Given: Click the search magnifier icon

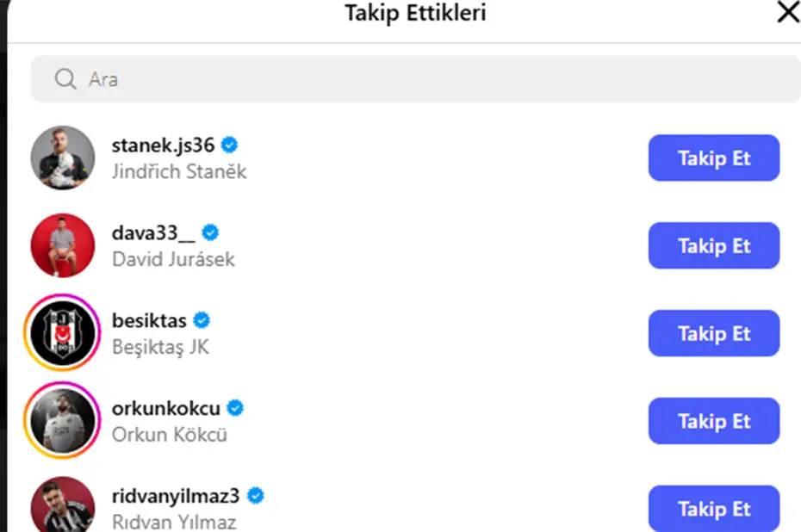Looking at the screenshot, I should click(x=65, y=79).
